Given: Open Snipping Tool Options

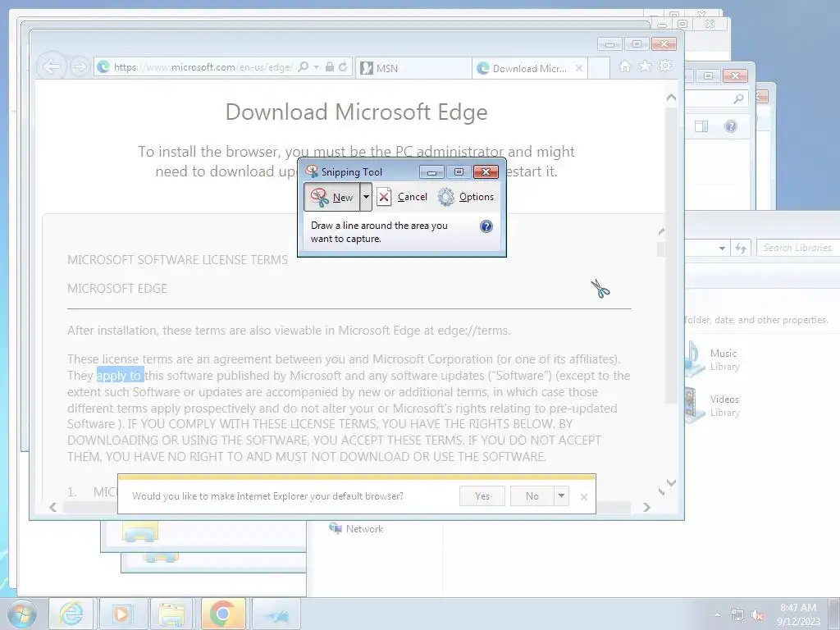Looking at the screenshot, I should [466, 197].
